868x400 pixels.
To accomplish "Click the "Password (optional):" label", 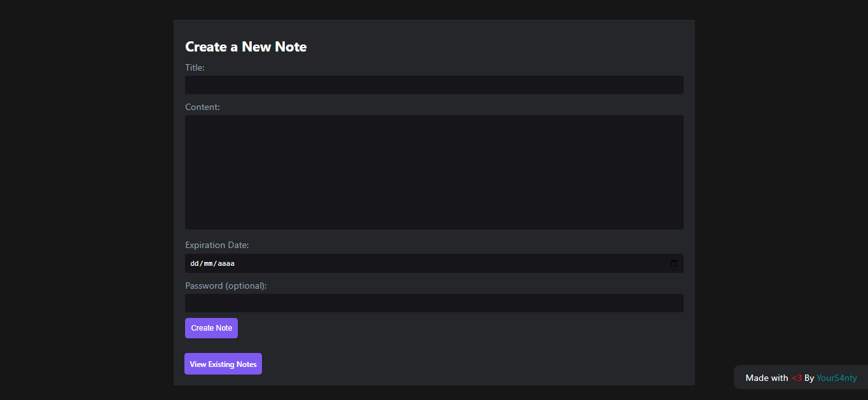I will pos(226,286).
